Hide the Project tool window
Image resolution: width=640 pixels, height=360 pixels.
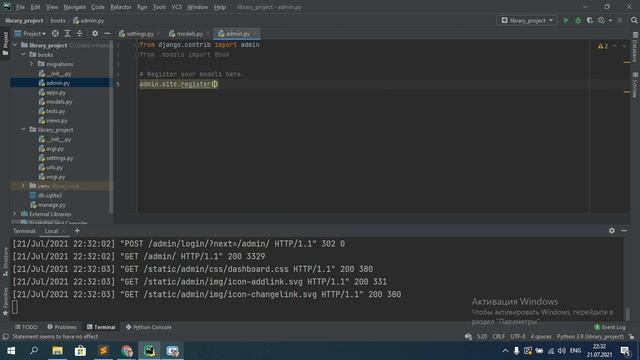(x=107, y=33)
